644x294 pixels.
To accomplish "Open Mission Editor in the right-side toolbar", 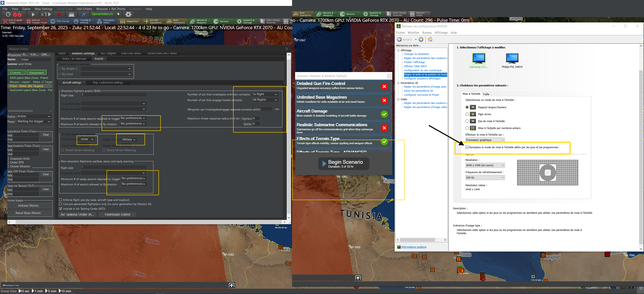I will [x=419, y=14].
